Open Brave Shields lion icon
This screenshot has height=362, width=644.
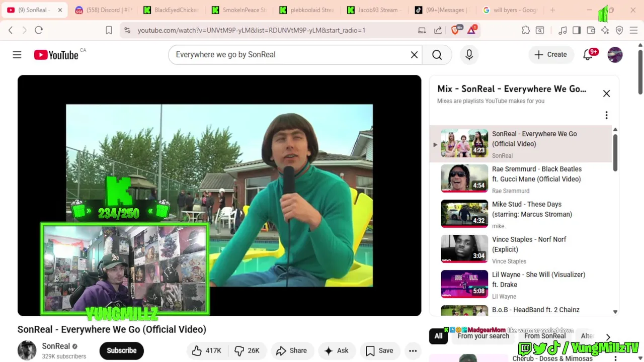point(455,30)
